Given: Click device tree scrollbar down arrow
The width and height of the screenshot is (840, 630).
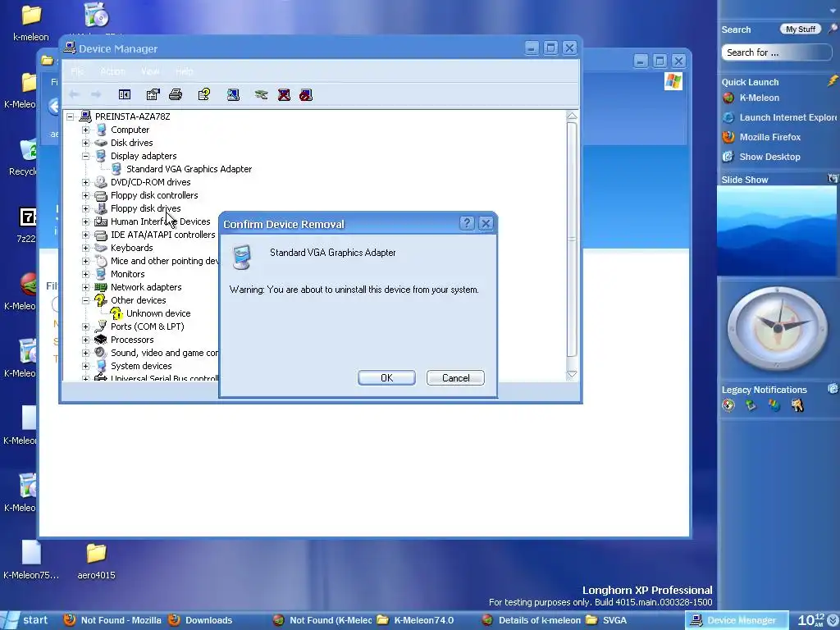Looking at the screenshot, I should (572, 374).
